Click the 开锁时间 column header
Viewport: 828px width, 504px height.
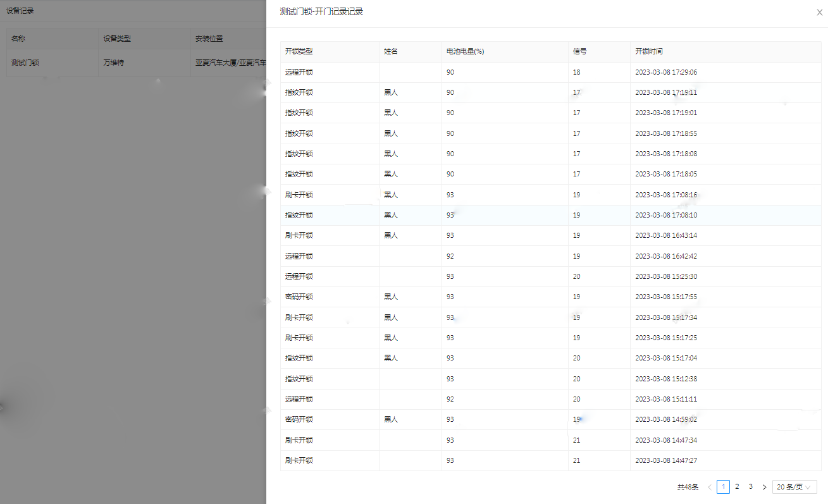pyautogui.click(x=649, y=52)
